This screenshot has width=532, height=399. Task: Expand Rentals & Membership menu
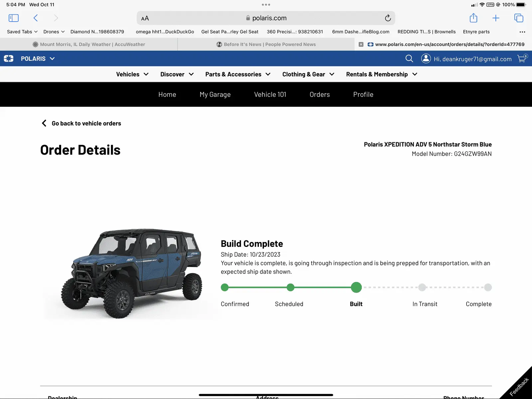click(381, 74)
